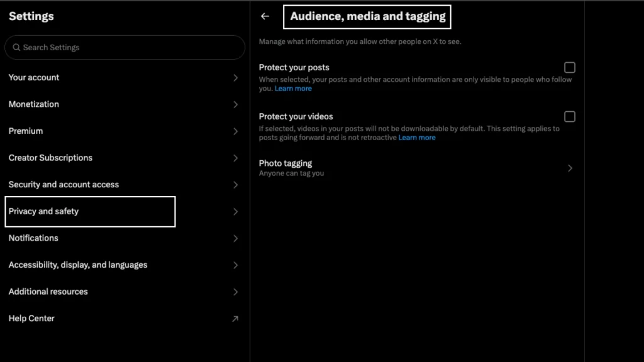
Task: Open Accessibility, display, and languages
Action: [x=78, y=265]
